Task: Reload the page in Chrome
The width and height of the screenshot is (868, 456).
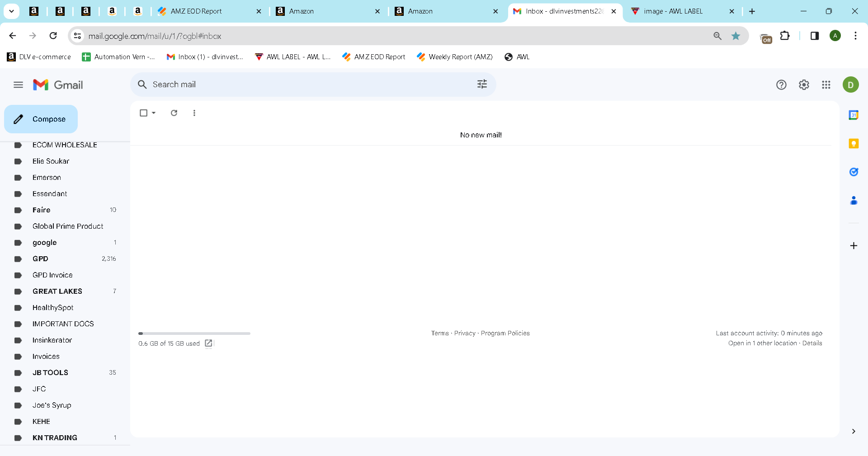Action: click(53, 36)
